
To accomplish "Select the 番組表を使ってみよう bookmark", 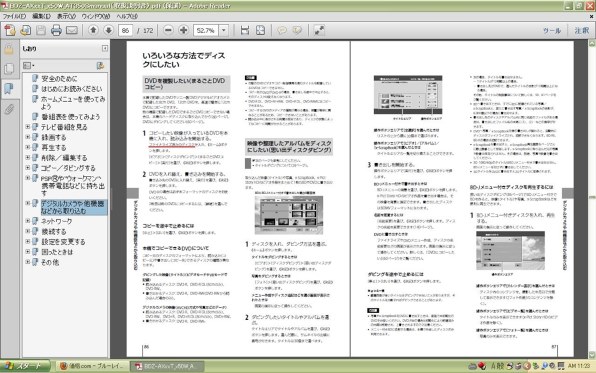I will point(71,117).
